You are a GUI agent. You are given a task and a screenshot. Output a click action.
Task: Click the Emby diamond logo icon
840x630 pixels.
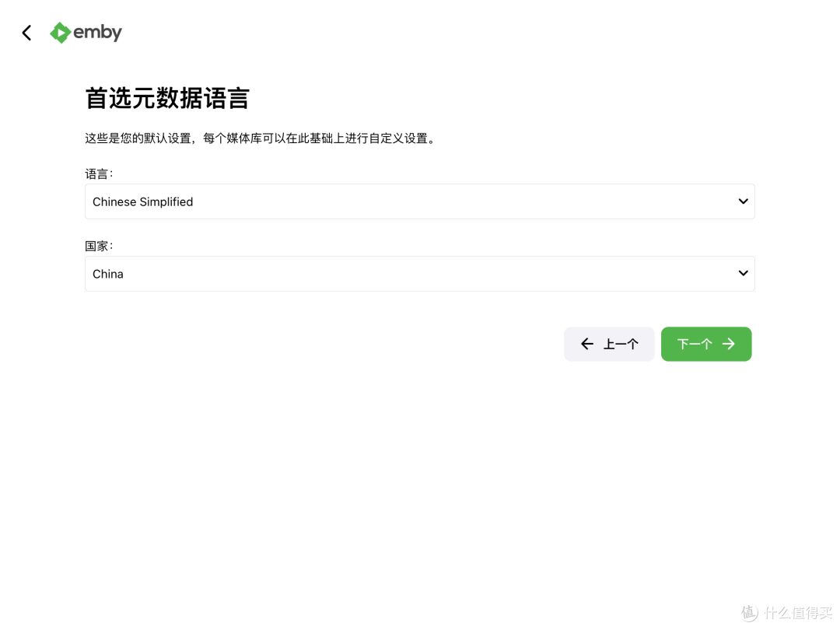point(61,32)
